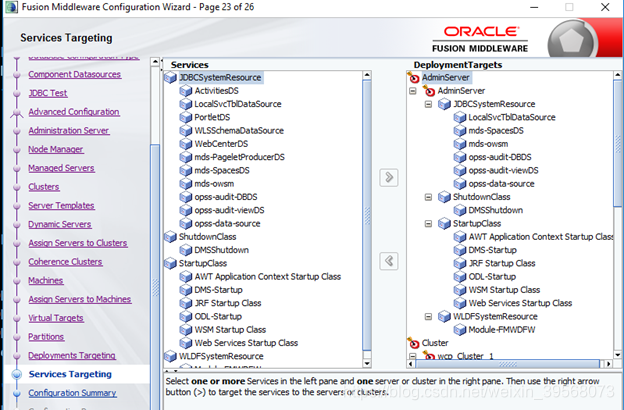The width and height of the screenshot is (624, 410).
Task: Click the Module-FMWDFW cube icon in DeploymentTargets
Action: coord(460,330)
